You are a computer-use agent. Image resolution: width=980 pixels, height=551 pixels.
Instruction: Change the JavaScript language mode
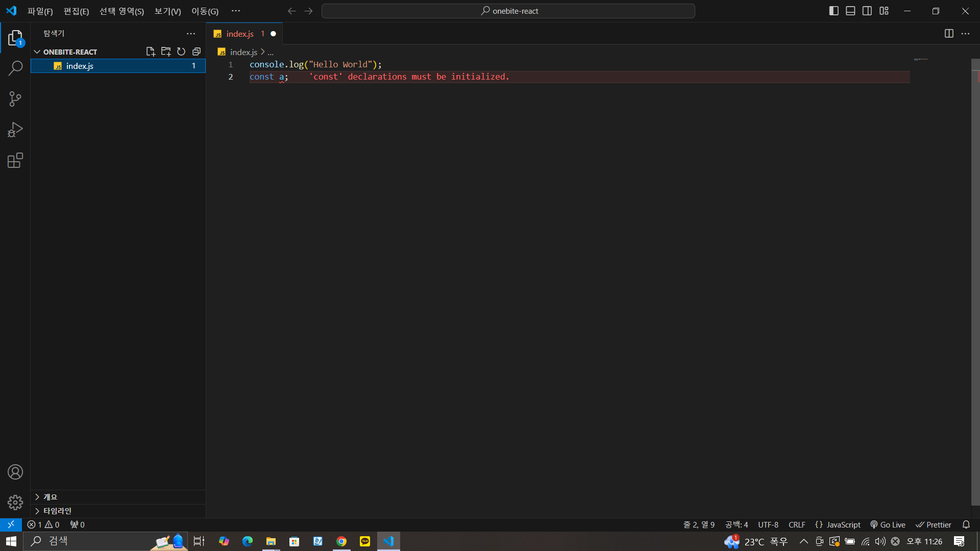click(x=843, y=524)
